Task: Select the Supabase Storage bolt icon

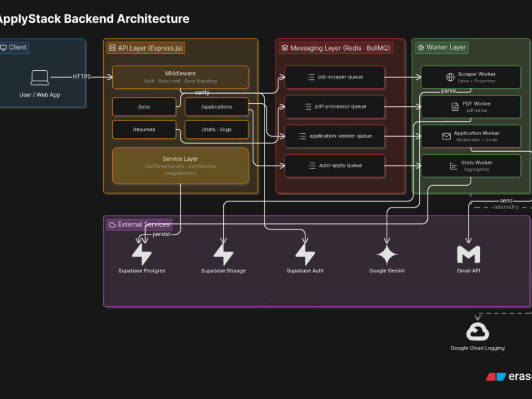Action: [x=223, y=254]
